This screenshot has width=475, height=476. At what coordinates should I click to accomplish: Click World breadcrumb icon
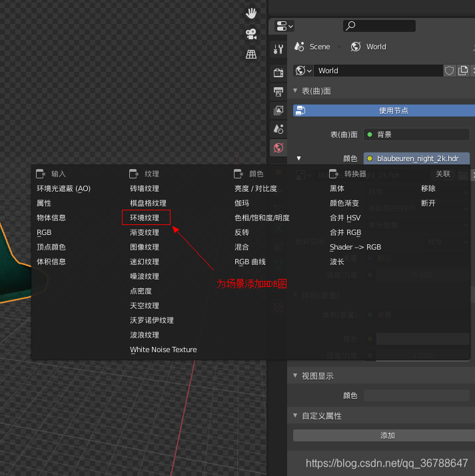click(356, 47)
